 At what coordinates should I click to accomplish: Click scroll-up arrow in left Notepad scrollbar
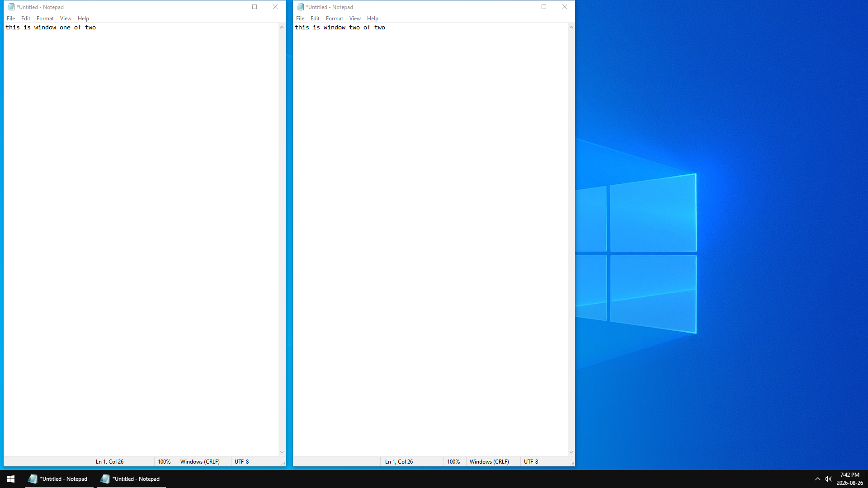tap(282, 27)
